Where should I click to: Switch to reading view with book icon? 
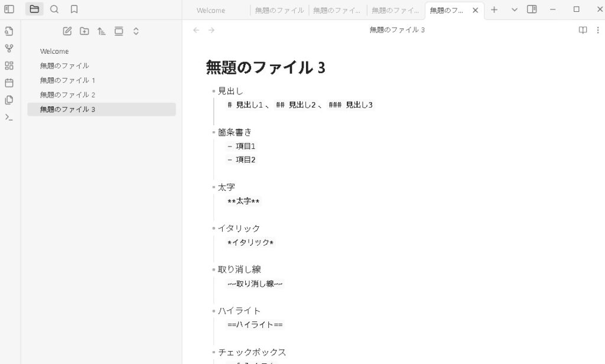[583, 30]
